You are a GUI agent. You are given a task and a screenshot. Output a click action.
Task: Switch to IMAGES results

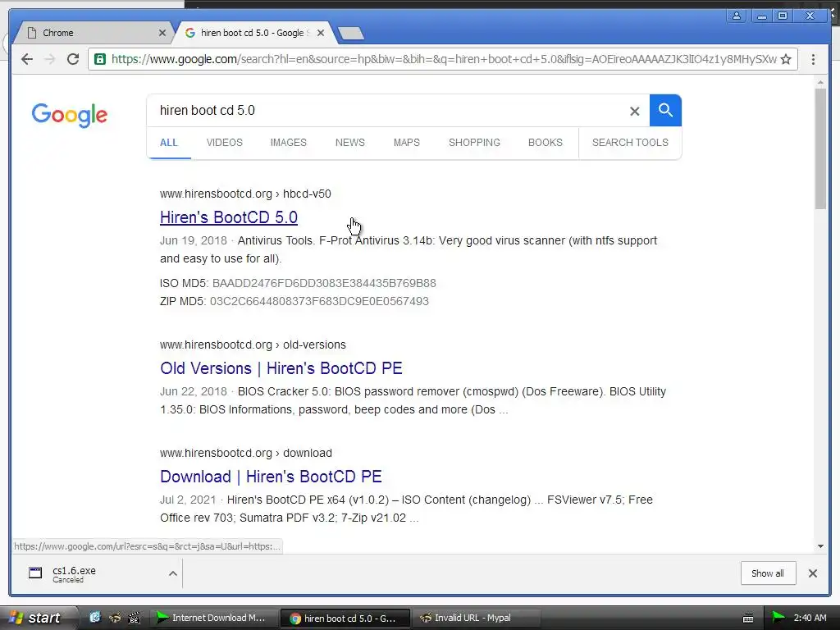tap(288, 143)
